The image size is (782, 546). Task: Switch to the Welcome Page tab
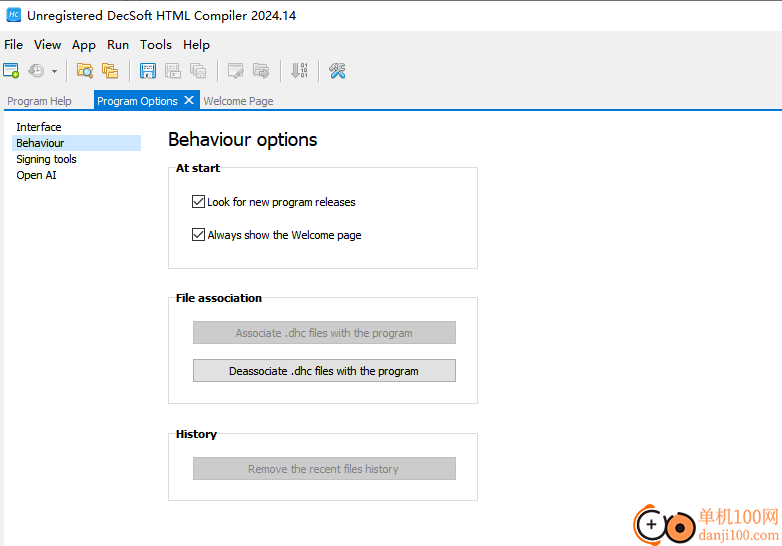pyautogui.click(x=238, y=101)
